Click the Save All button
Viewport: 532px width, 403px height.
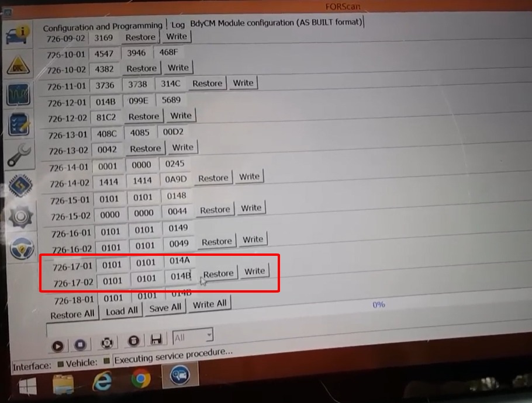point(165,308)
